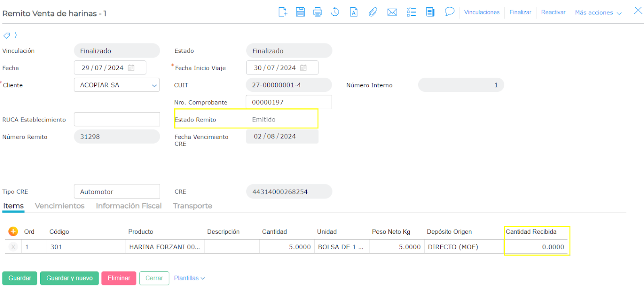
Task: Open the Más acciones dropdown
Action: (x=598, y=12)
